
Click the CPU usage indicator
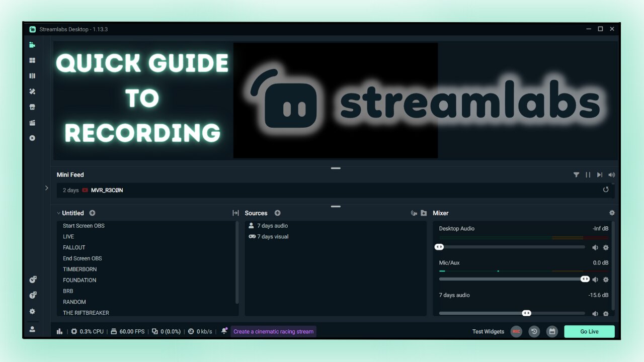click(87, 331)
